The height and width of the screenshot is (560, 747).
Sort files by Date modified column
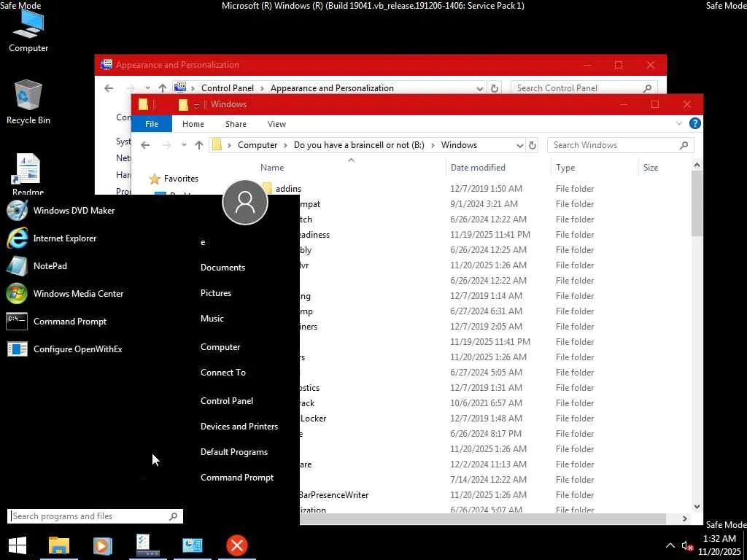coord(478,168)
